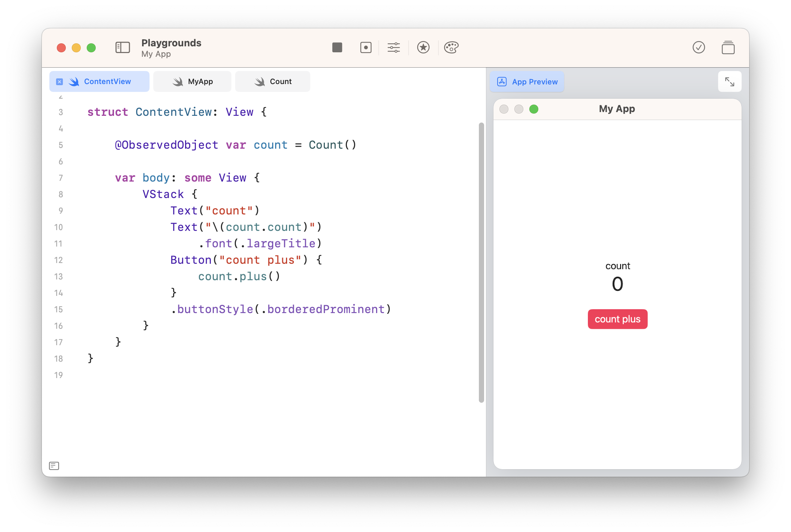Viewport: 791px width, 532px height.
Task: Click on line 13 count.plus() code
Action: click(239, 276)
